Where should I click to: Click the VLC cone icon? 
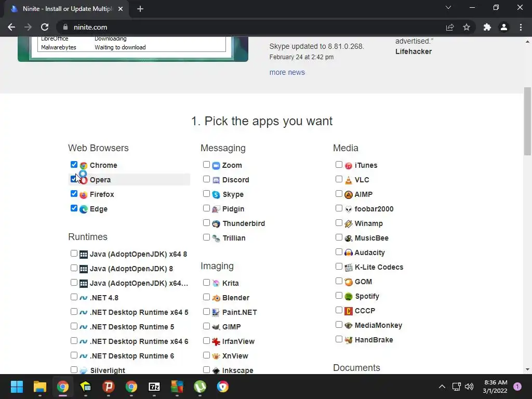349,180
